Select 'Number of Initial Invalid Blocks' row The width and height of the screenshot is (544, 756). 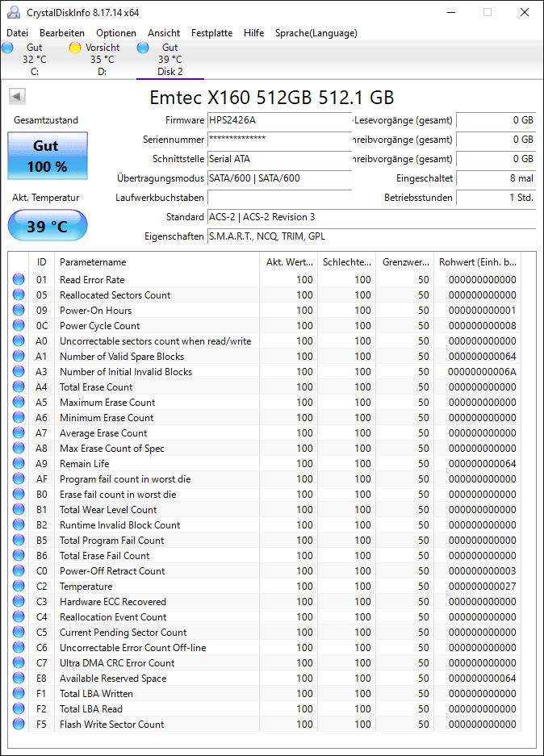(265, 371)
